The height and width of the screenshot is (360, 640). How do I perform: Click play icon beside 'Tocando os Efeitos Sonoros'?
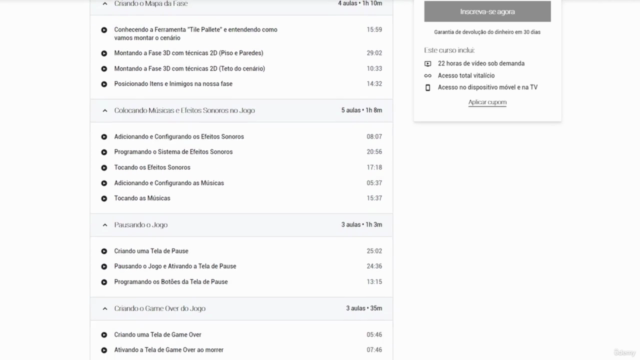click(x=104, y=168)
